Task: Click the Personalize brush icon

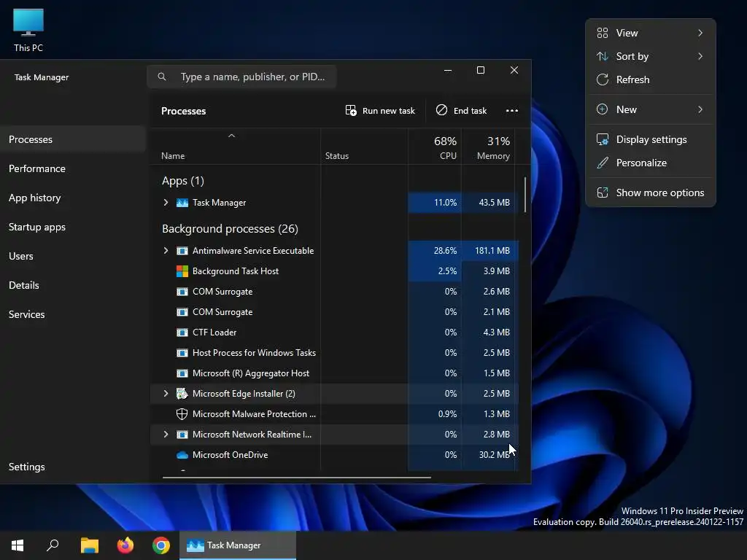Action: (x=602, y=163)
